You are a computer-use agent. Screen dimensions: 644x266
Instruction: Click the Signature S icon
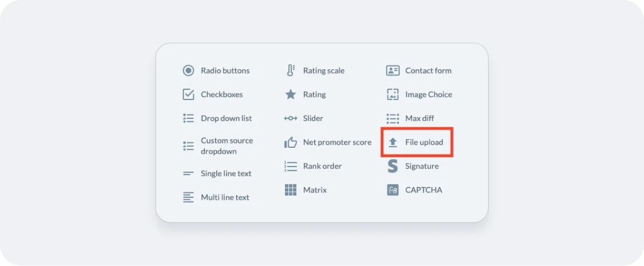393,166
